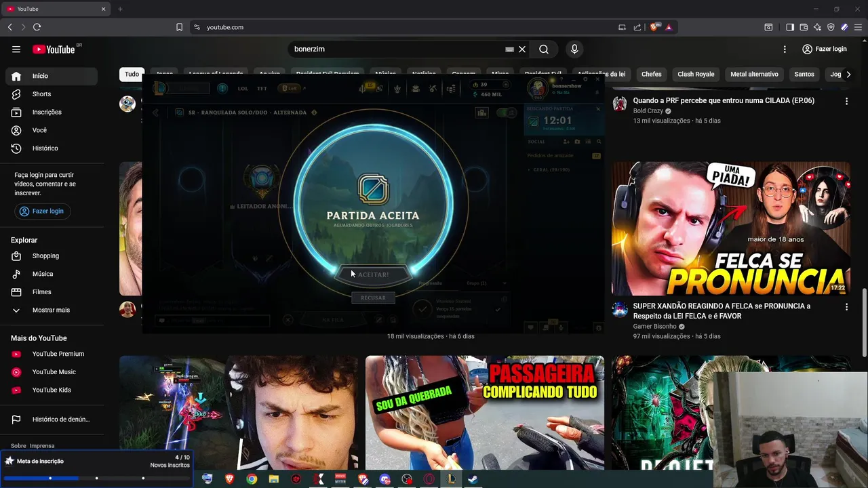This screenshot has width=868, height=488.
Task: Select the Santos filter chip
Action: (804, 74)
